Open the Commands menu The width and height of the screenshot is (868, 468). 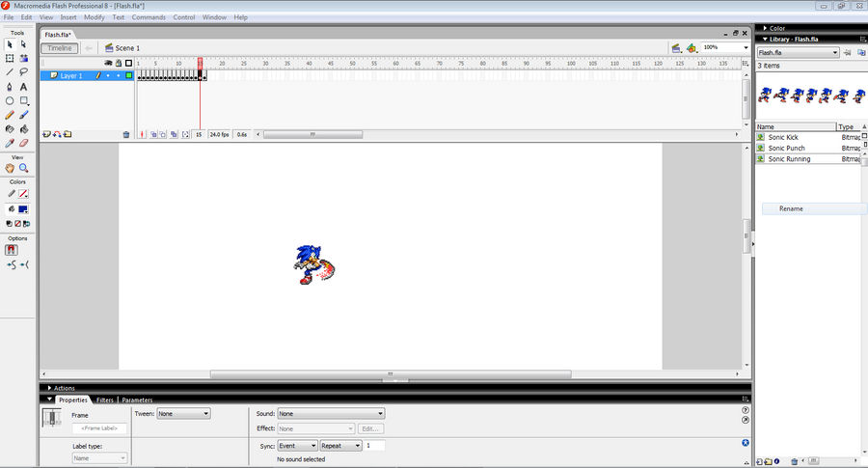(x=149, y=17)
